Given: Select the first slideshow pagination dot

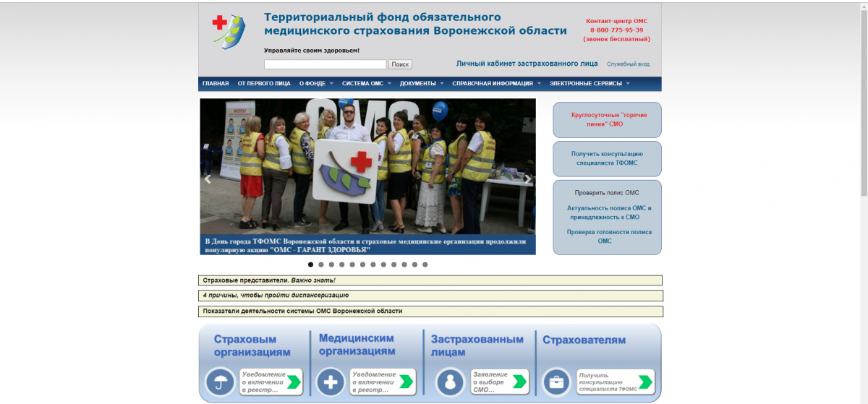Looking at the screenshot, I should 311,265.
